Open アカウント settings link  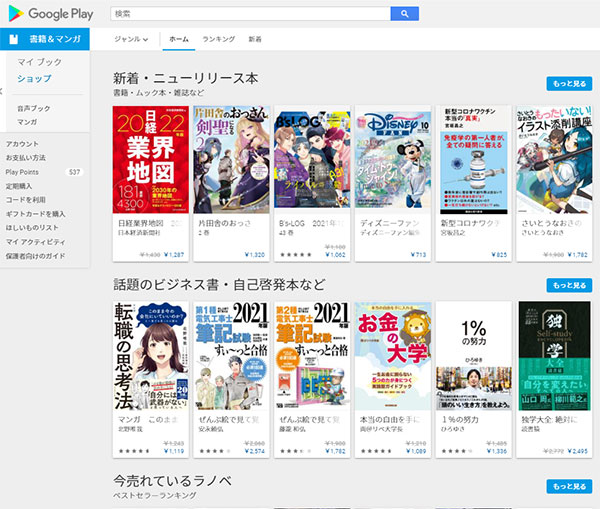click(x=22, y=144)
